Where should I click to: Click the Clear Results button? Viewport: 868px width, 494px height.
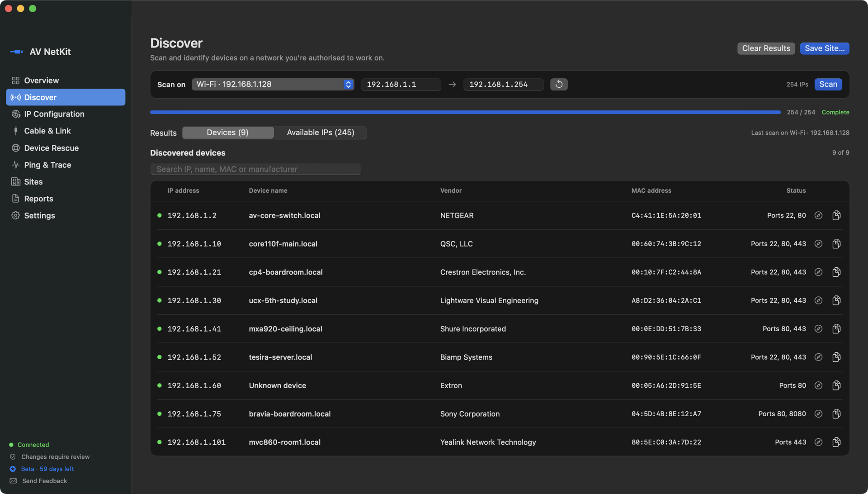pos(766,48)
